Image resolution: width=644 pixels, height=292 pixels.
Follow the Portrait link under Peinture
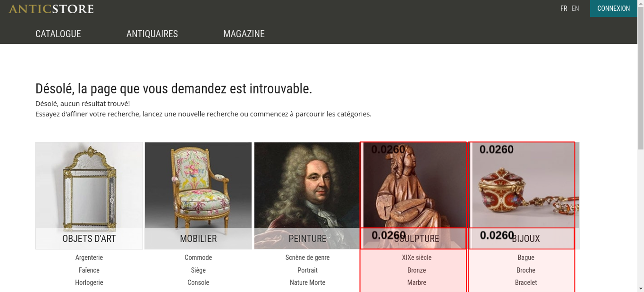click(308, 270)
